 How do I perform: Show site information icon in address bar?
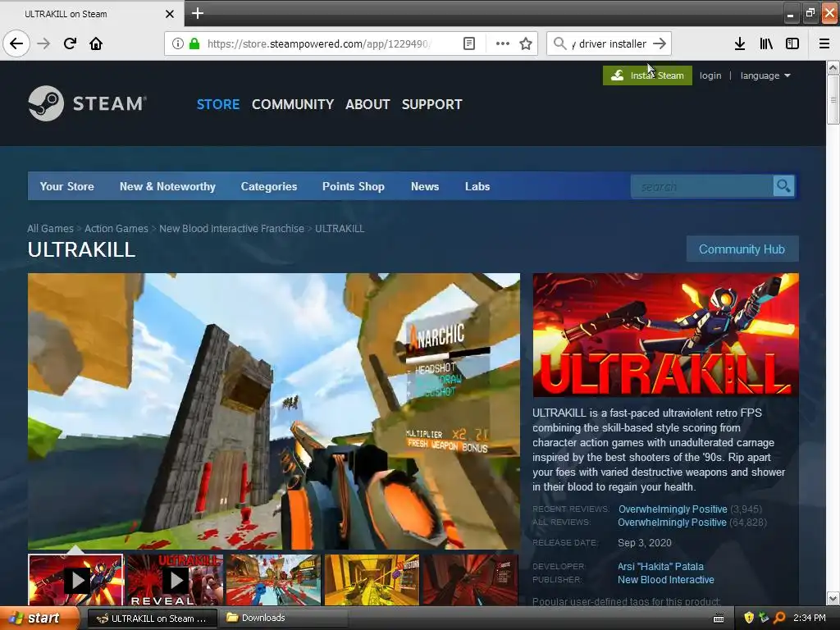pos(178,43)
